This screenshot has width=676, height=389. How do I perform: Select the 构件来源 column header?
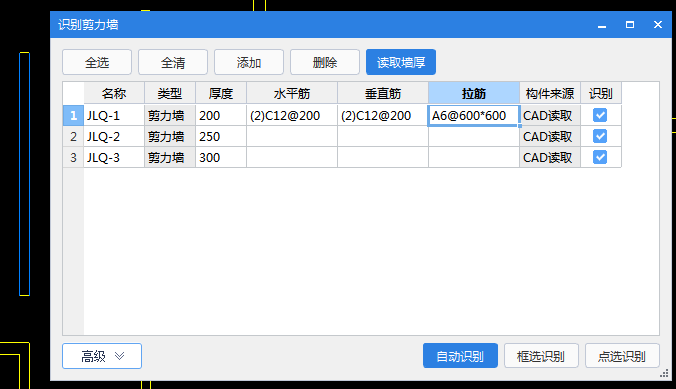(550, 93)
